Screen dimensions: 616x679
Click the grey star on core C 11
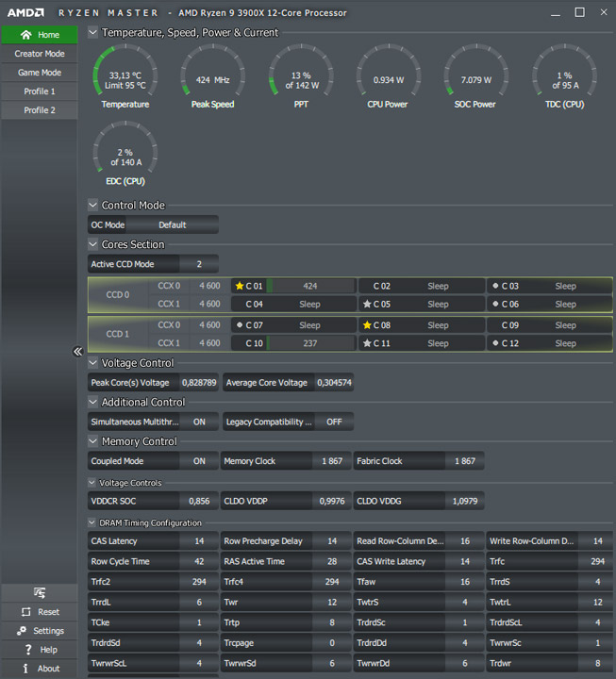tap(367, 343)
